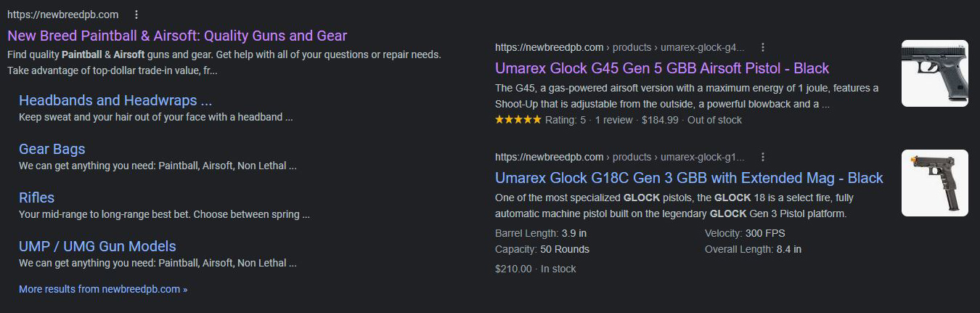Click the $210.00 In stock price line

point(535,269)
